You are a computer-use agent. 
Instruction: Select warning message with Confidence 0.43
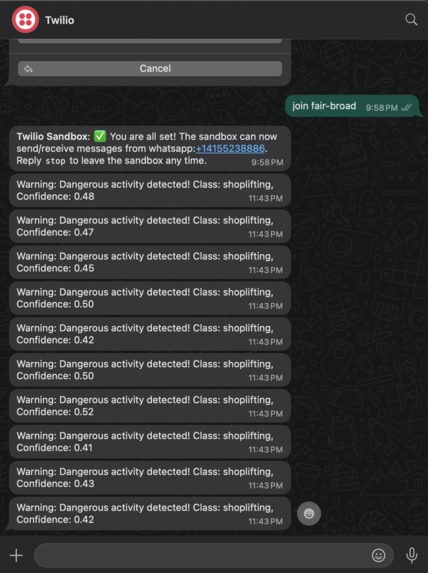coord(150,477)
